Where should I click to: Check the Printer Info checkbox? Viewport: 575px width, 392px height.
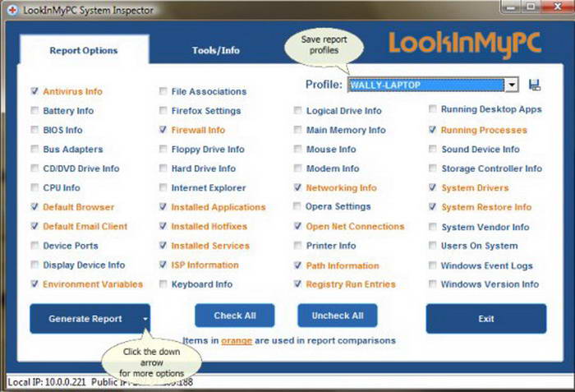pos(297,245)
